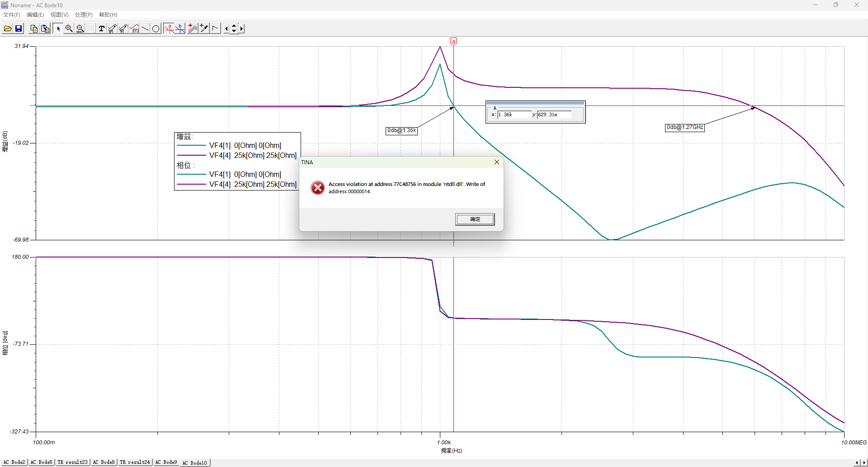Switch to the TR result24 tab

135,462
